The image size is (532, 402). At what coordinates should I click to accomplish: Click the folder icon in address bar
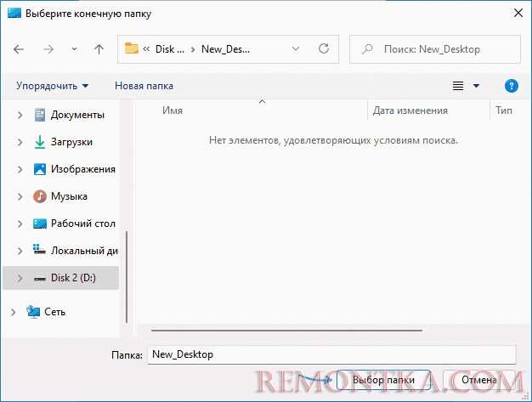click(132, 48)
